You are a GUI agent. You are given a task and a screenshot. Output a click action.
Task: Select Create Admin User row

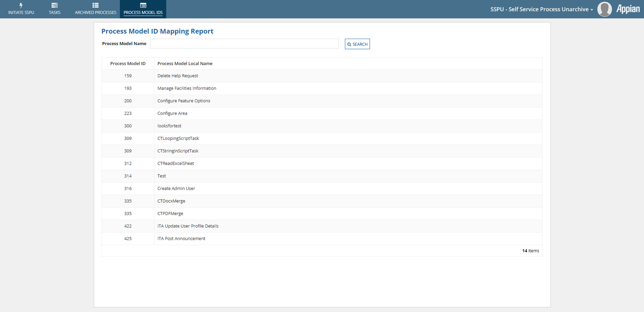pyautogui.click(x=322, y=188)
